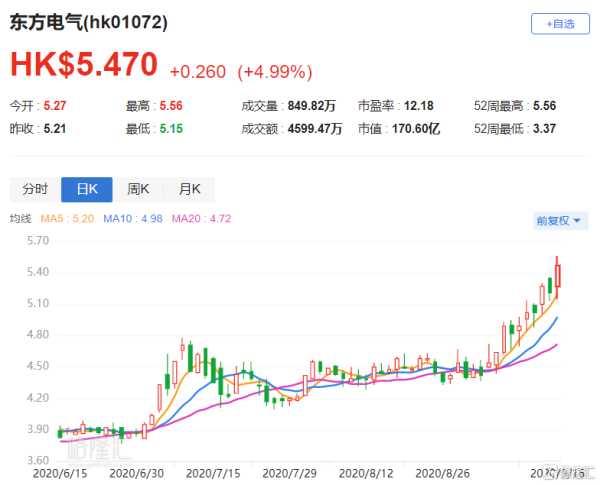
Task: Click the percentage change (+4.99%)
Action: [275, 72]
